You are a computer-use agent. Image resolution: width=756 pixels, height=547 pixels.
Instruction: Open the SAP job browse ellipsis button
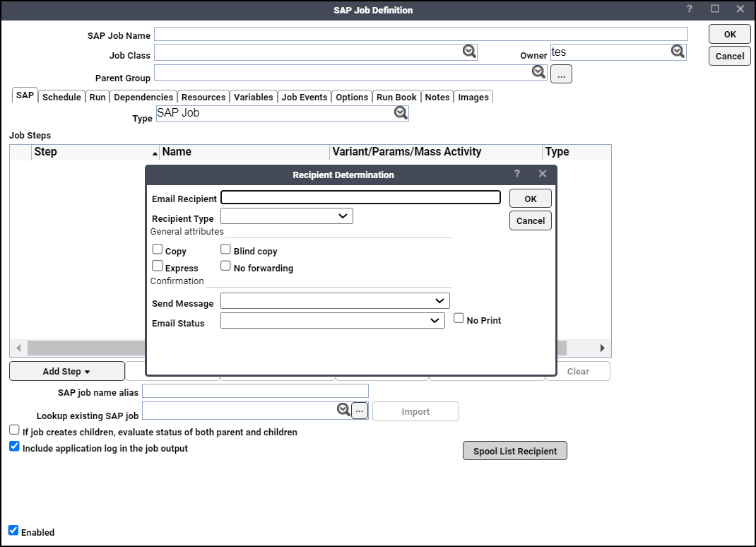tap(359, 410)
